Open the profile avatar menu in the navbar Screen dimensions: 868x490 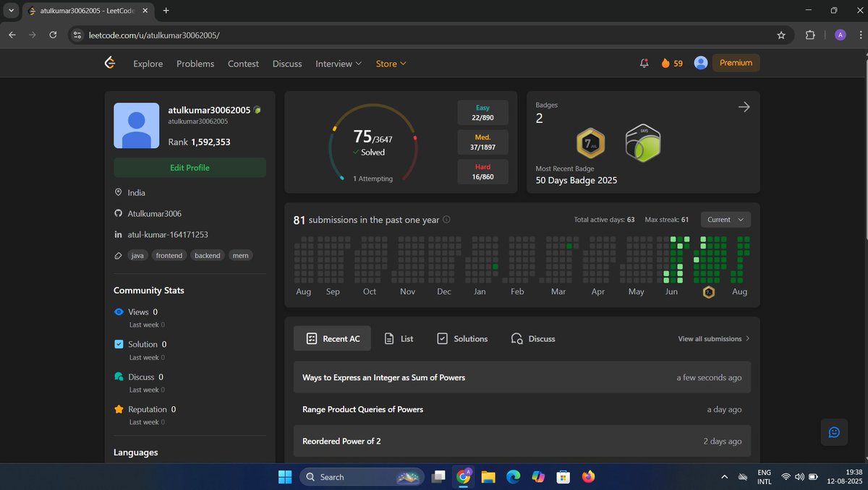700,63
